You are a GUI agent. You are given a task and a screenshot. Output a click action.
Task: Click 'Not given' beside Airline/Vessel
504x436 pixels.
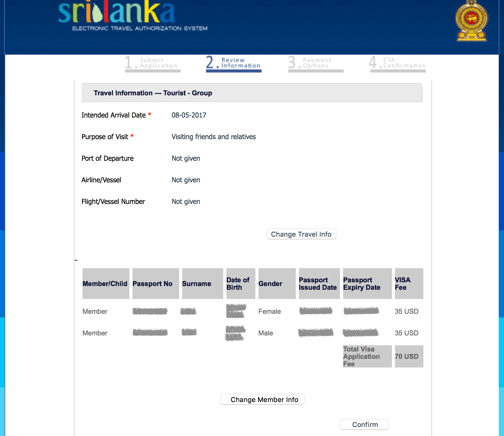pos(186,180)
